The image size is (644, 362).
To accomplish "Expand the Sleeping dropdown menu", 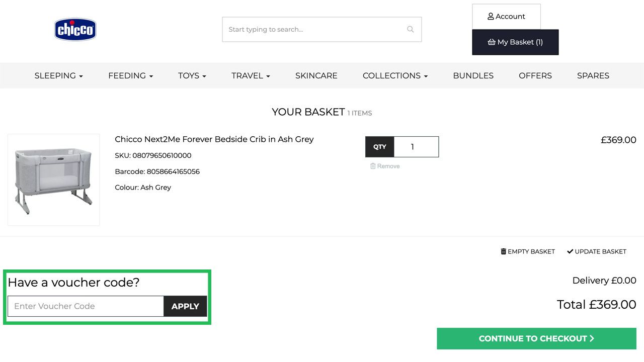I will (x=58, y=75).
